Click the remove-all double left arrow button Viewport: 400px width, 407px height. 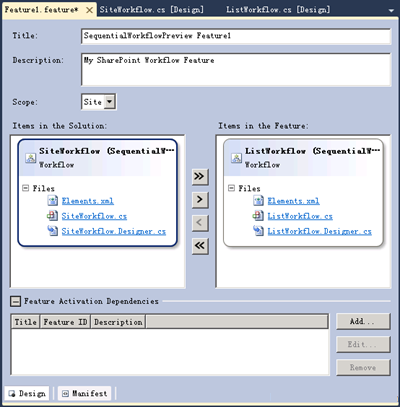coord(200,246)
